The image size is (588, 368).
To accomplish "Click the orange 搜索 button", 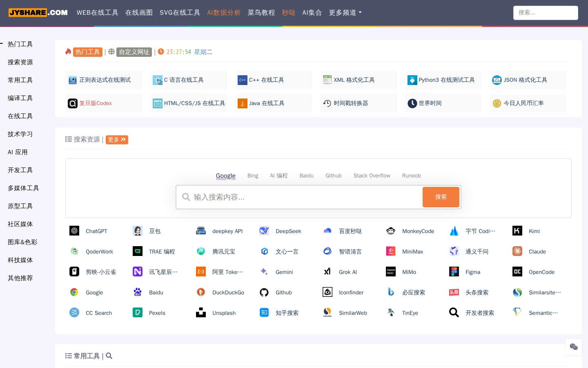I will coord(441,197).
